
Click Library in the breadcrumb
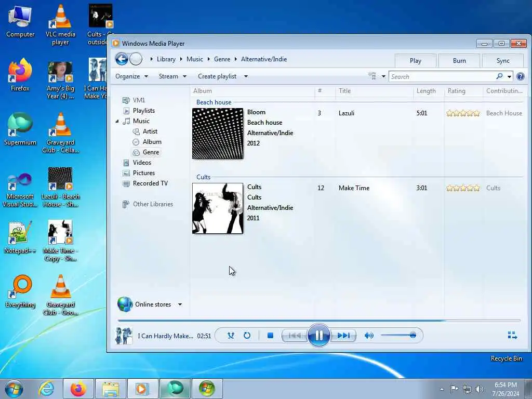pos(166,59)
